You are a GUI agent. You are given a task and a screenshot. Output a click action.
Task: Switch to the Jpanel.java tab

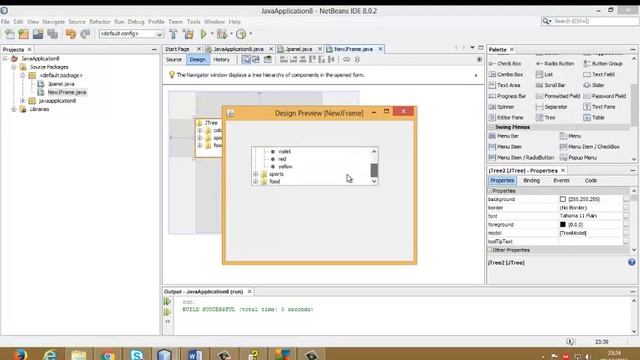click(299, 49)
